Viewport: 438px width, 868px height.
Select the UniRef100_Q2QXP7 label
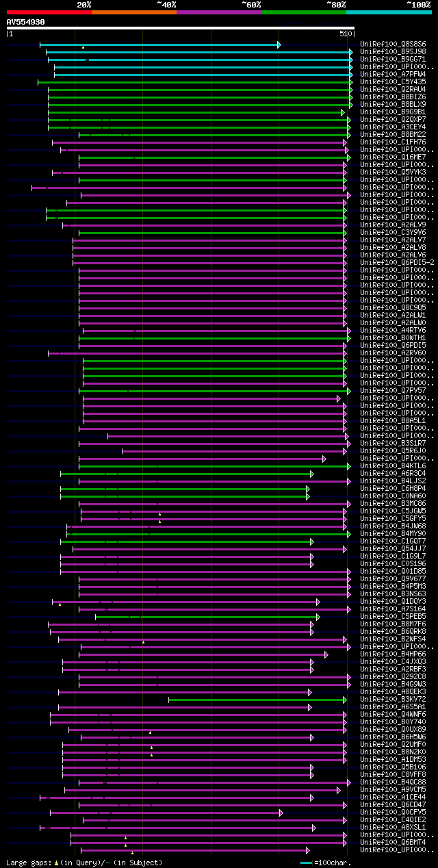[394, 120]
